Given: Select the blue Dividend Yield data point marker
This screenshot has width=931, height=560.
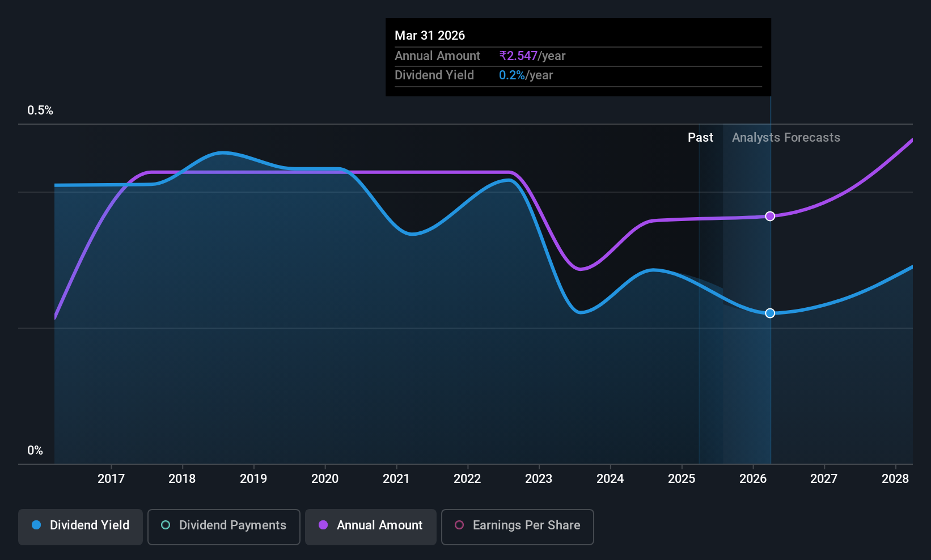Looking at the screenshot, I should (770, 313).
